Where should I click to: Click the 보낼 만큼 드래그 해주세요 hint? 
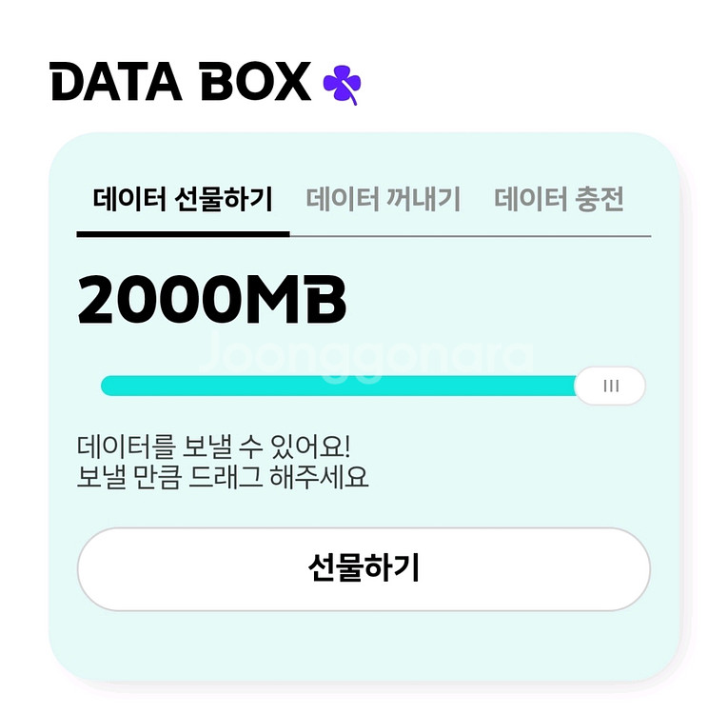[222, 476]
